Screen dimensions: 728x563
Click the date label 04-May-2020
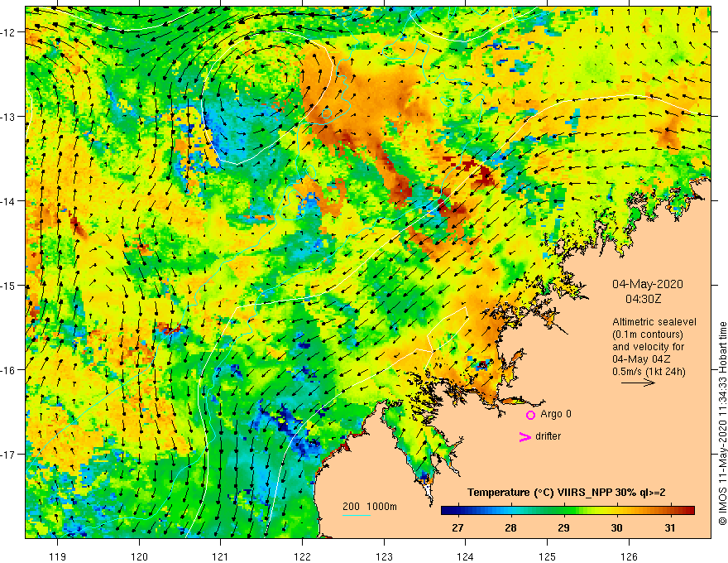coord(647,284)
